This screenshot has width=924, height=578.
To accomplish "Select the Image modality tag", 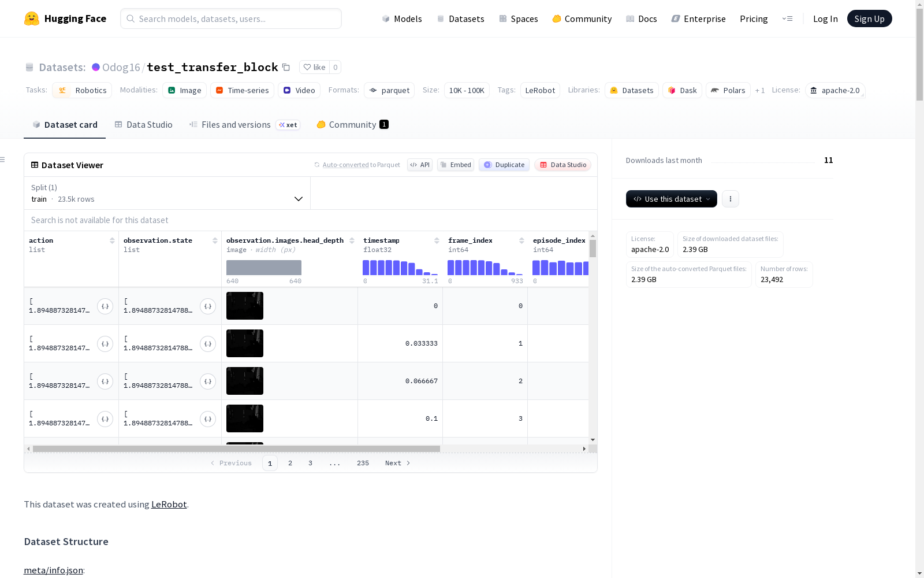I will tap(185, 90).
